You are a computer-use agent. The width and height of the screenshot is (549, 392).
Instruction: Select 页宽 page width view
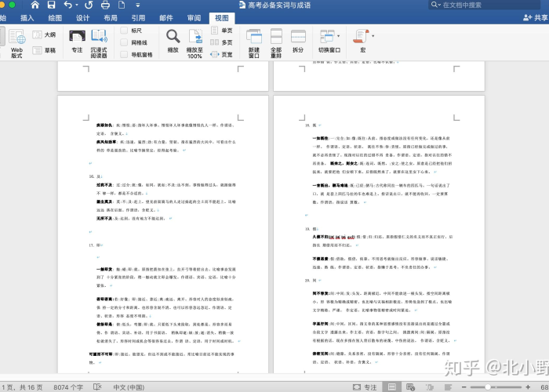222,55
